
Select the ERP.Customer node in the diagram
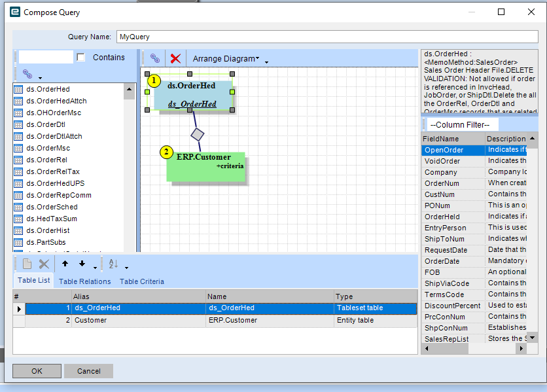[205, 166]
